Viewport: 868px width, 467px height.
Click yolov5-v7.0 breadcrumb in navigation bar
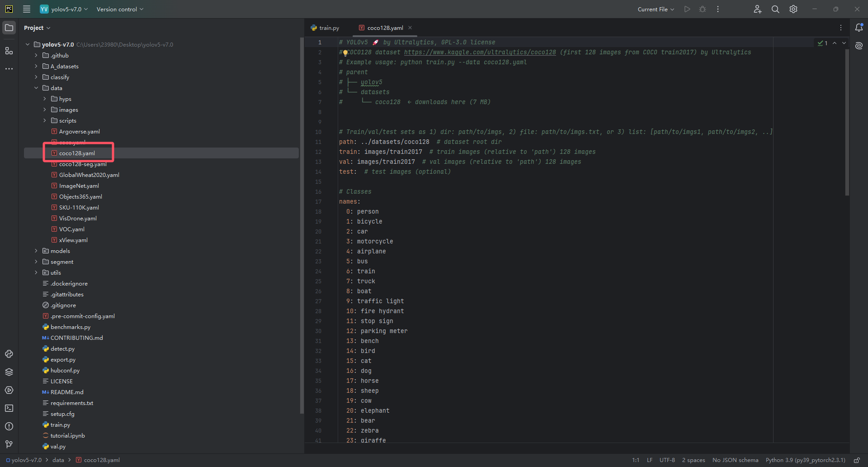24,460
